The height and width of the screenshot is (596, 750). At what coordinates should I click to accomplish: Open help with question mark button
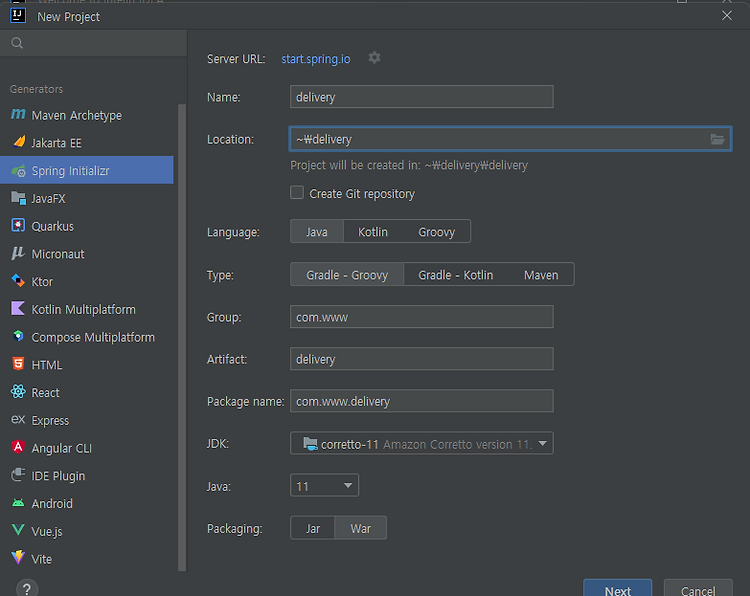tap(27, 589)
